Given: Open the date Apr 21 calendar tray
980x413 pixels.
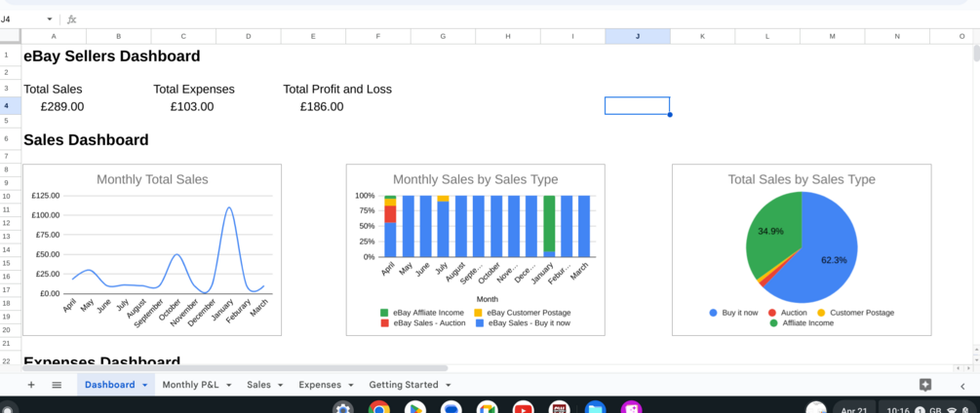Looking at the screenshot, I should coord(853,410).
